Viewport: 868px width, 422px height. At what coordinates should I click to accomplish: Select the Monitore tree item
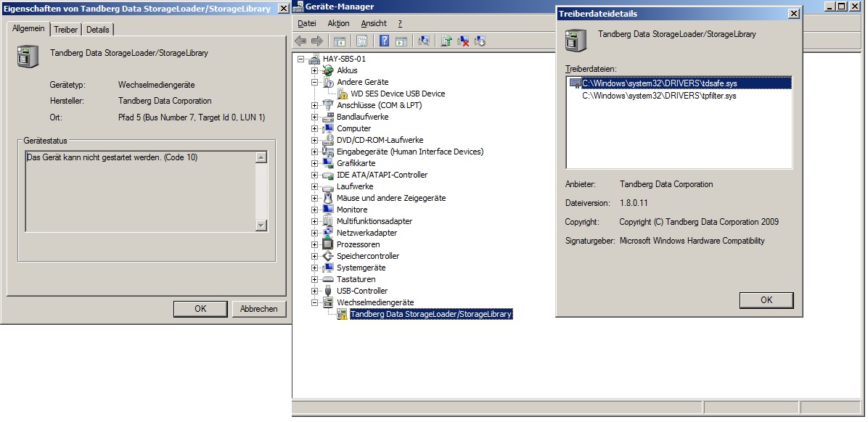tap(352, 210)
